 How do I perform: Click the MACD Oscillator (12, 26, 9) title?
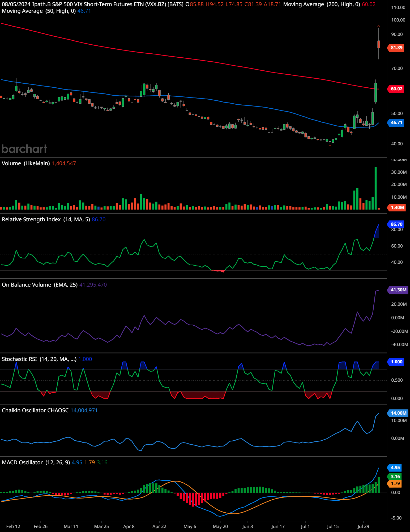point(36,462)
